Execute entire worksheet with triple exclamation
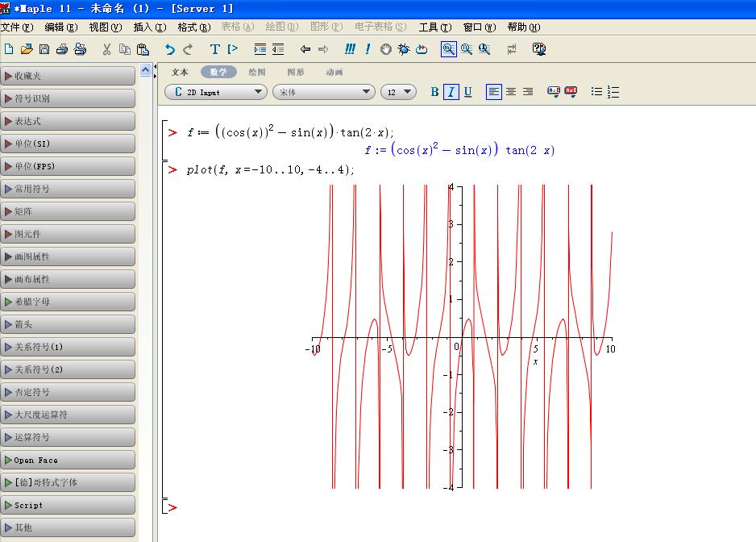 point(350,48)
